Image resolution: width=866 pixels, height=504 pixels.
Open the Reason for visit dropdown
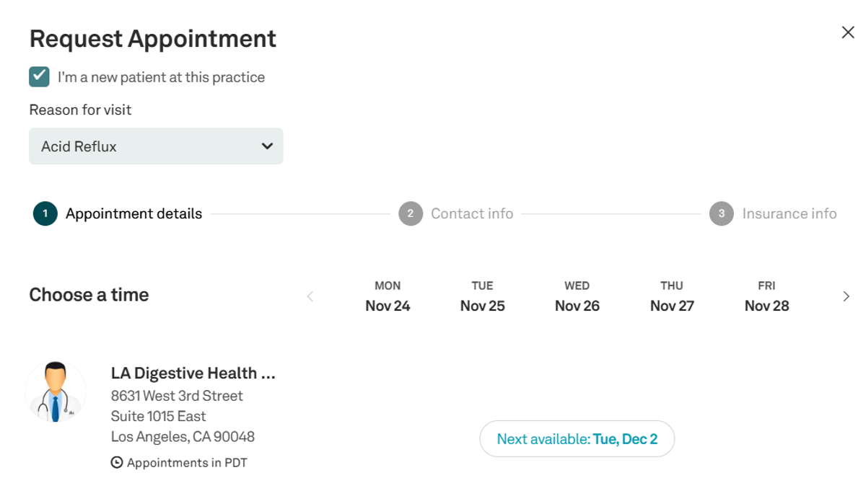coord(156,146)
